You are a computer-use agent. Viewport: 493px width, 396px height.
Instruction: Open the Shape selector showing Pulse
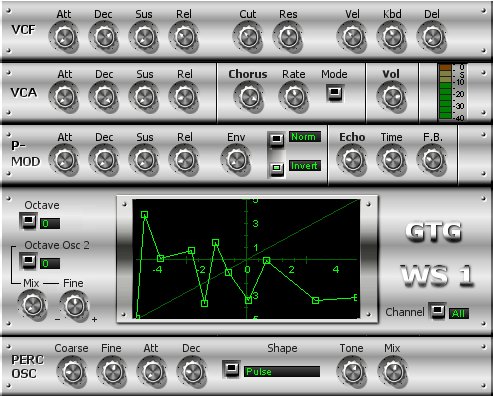(x=231, y=369)
